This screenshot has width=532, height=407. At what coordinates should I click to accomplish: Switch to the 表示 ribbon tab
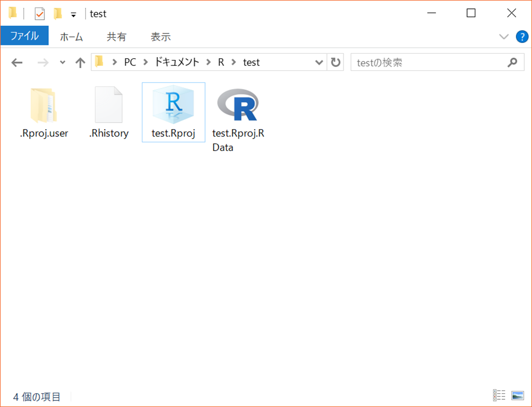[160, 37]
